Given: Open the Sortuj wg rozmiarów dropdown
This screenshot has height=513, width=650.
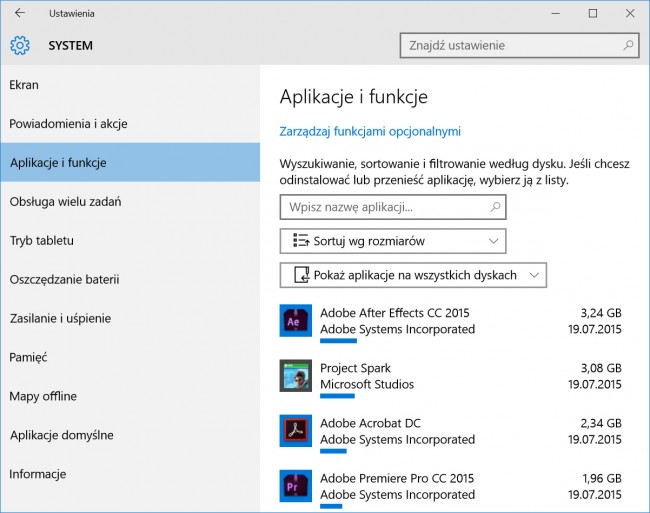Looking at the screenshot, I should (393, 241).
